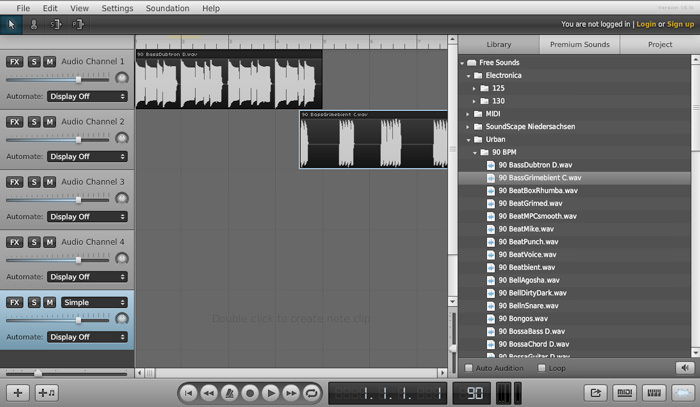Open FX for Audio Channel 3

(15, 182)
